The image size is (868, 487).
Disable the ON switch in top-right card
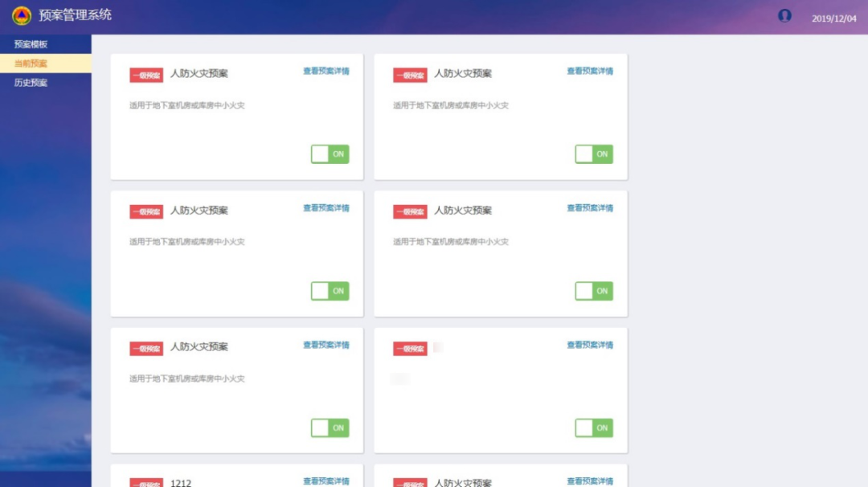(594, 154)
